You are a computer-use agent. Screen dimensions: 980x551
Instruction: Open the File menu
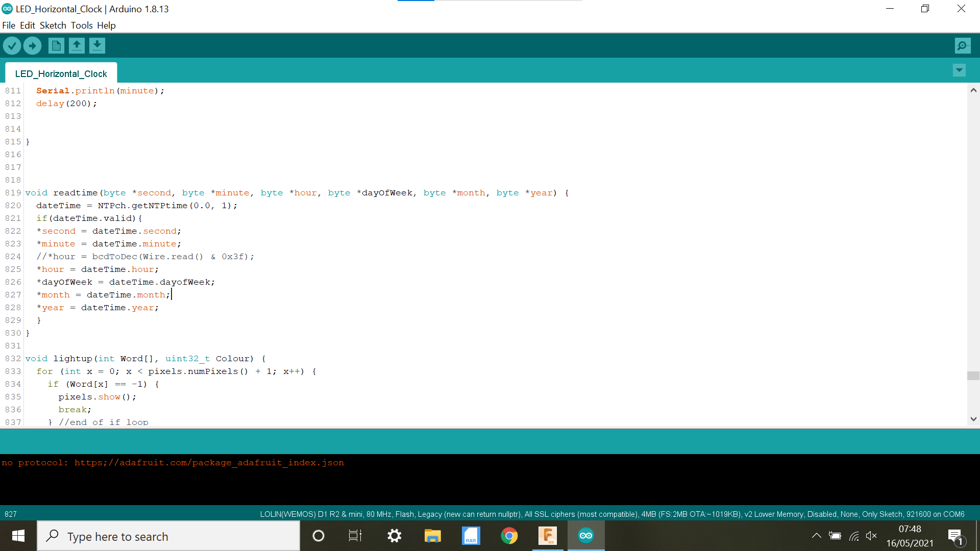9,26
